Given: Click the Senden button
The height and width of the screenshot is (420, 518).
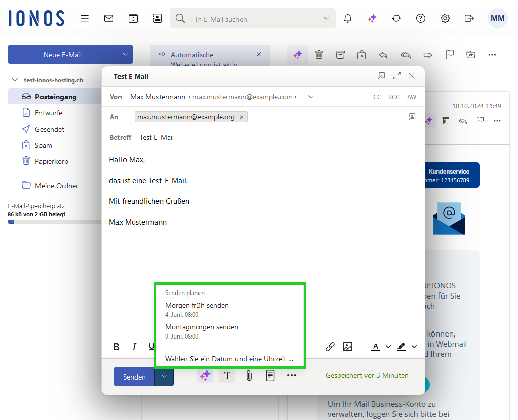Looking at the screenshot, I should [134, 376].
